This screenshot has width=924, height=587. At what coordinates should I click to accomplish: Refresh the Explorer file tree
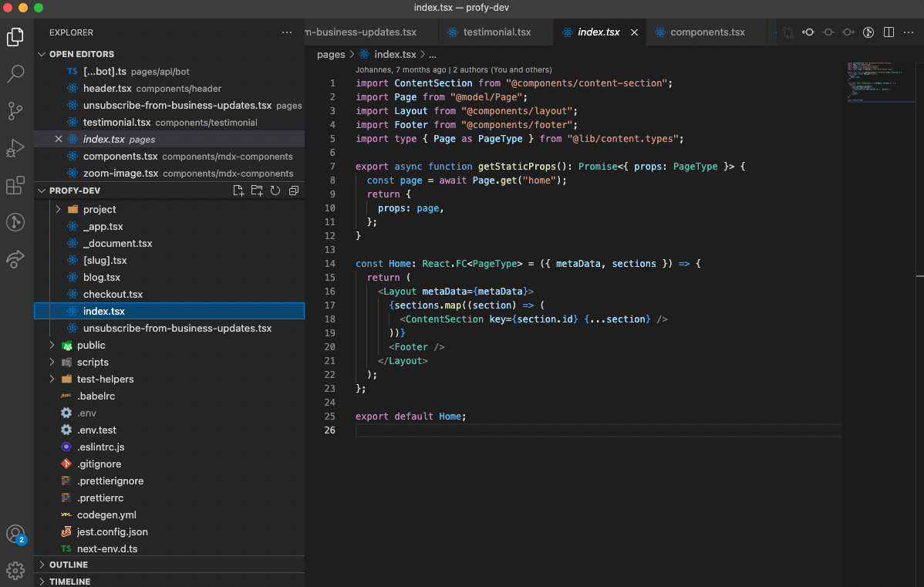tap(275, 190)
